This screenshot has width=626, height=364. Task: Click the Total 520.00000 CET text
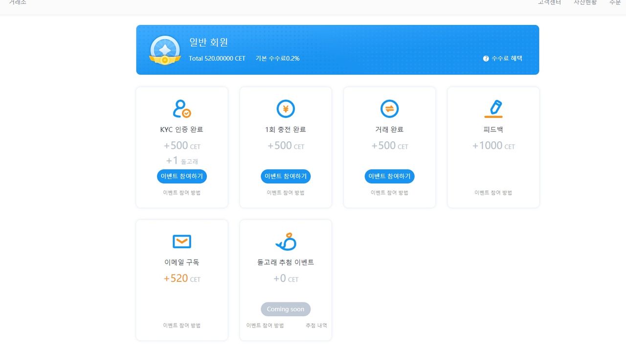tap(217, 59)
